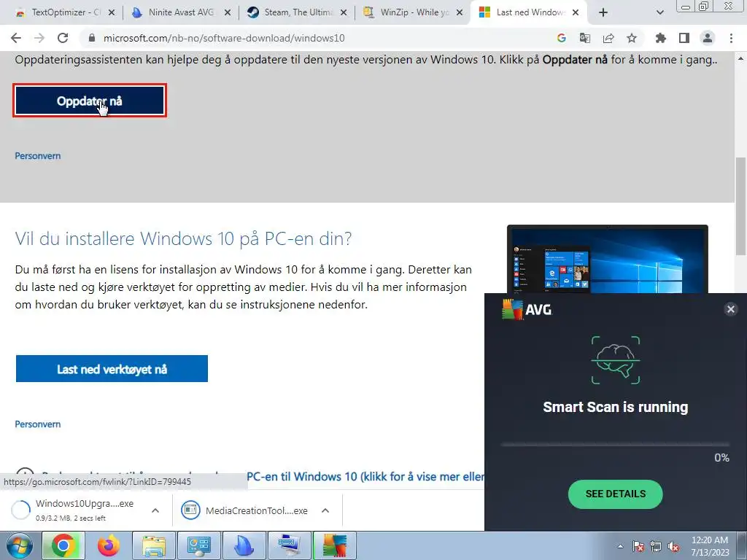Click the site lock icon in address bar
747x560 pixels.
click(92, 38)
